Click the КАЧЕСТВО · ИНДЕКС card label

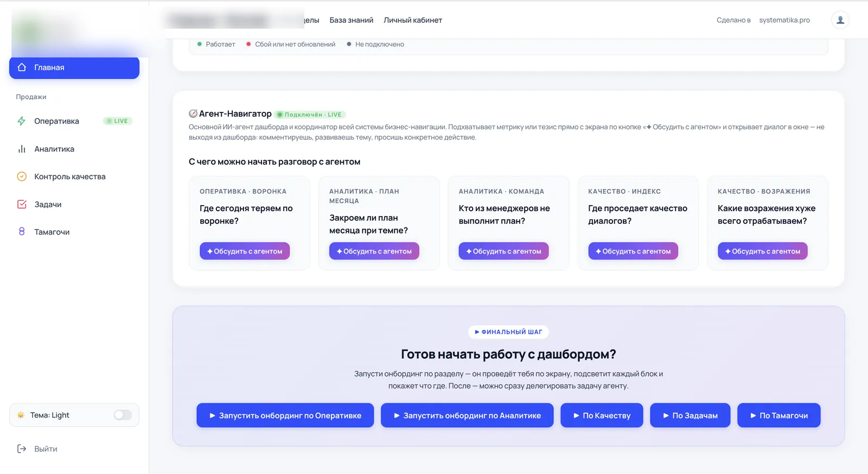click(x=624, y=191)
